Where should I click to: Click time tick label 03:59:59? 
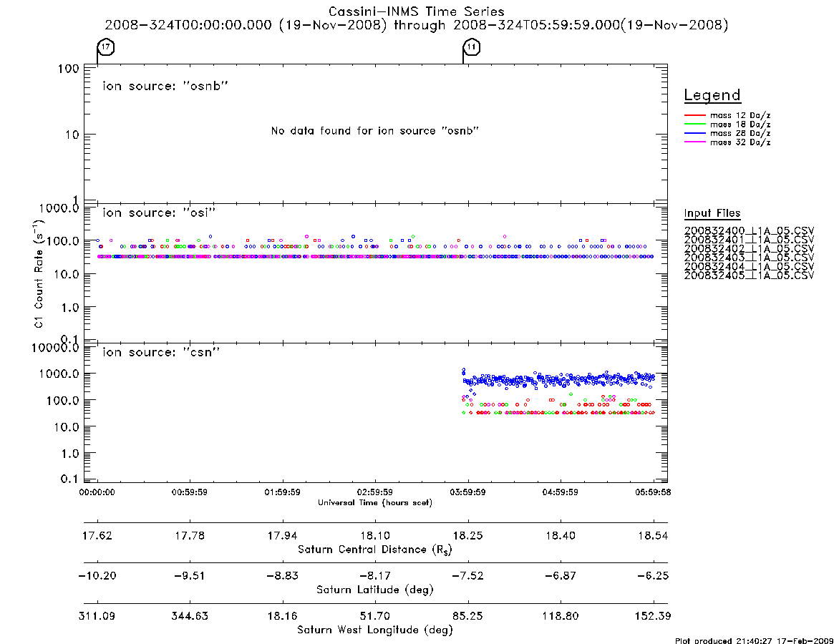pyautogui.click(x=467, y=492)
